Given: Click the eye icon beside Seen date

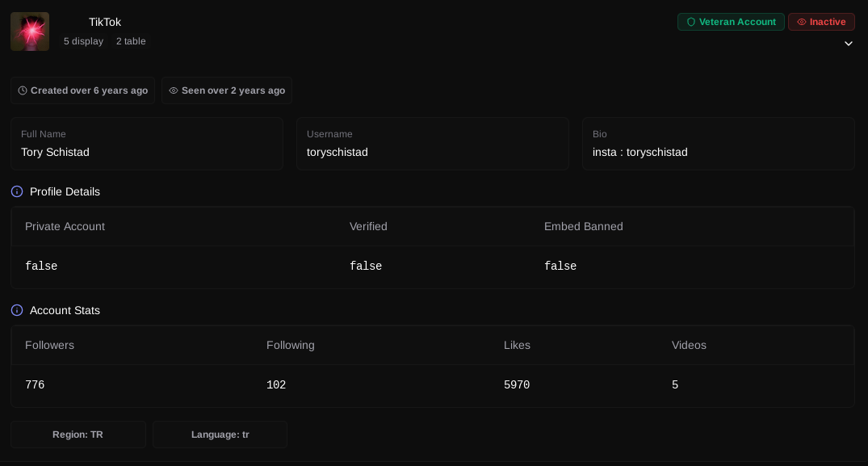Looking at the screenshot, I should pos(174,90).
